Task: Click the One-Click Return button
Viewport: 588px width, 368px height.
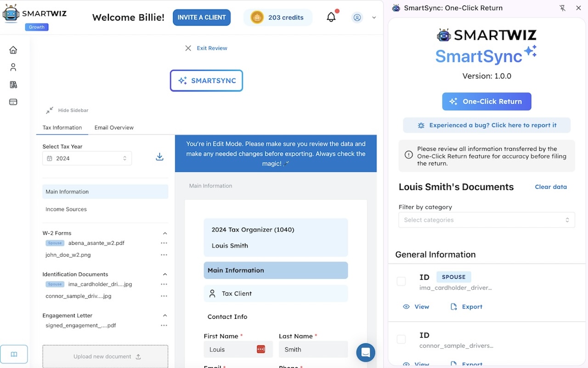Action: (487, 102)
